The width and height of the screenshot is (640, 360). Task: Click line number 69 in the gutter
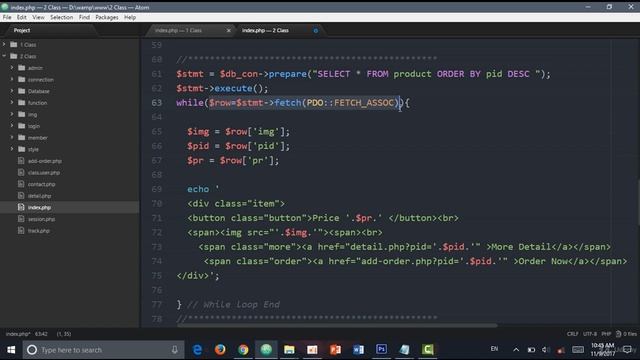pyautogui.click(x=157, y=189)
